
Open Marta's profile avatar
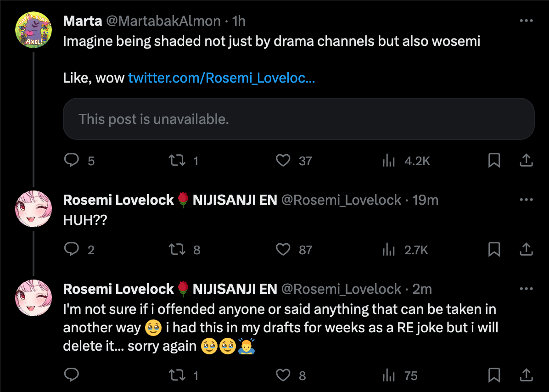tap(33, 30)
